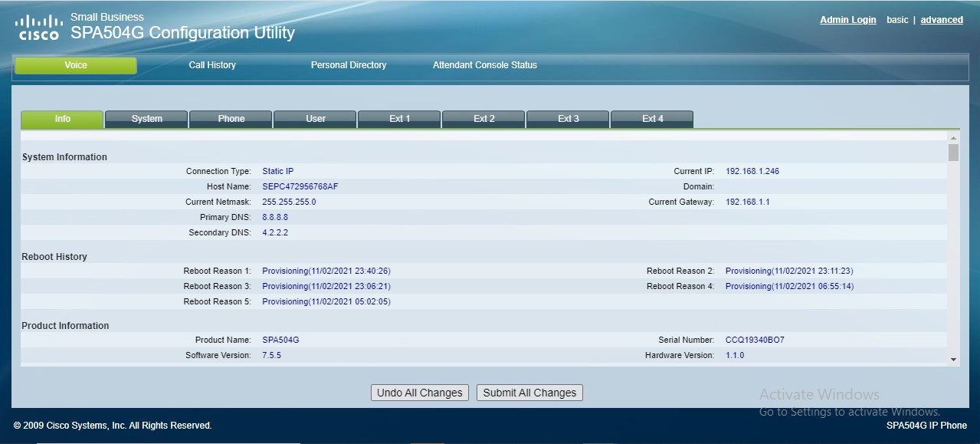Click the Hardware Version value 1.1.0
The width and height of the screenshot is (980, 444).
(x=735, y=355)
